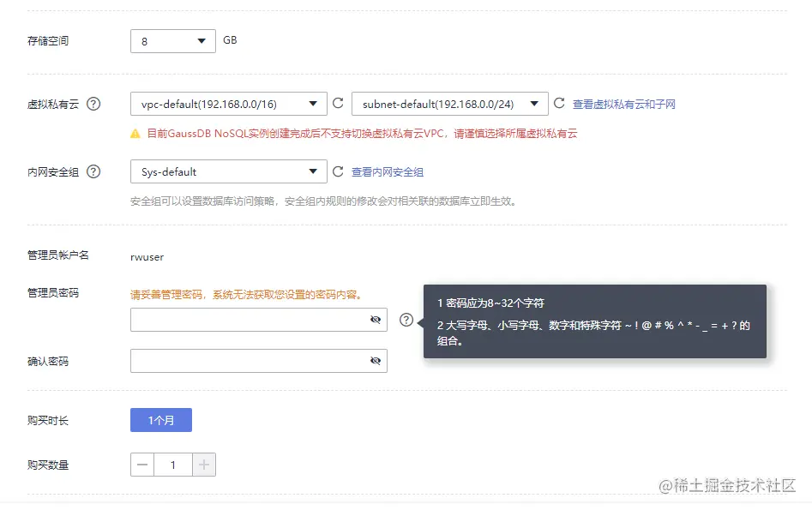Show help for 虚拟私有云
Image resolution: width=812 pixels, height=510 pixels.
click(93, 104)
